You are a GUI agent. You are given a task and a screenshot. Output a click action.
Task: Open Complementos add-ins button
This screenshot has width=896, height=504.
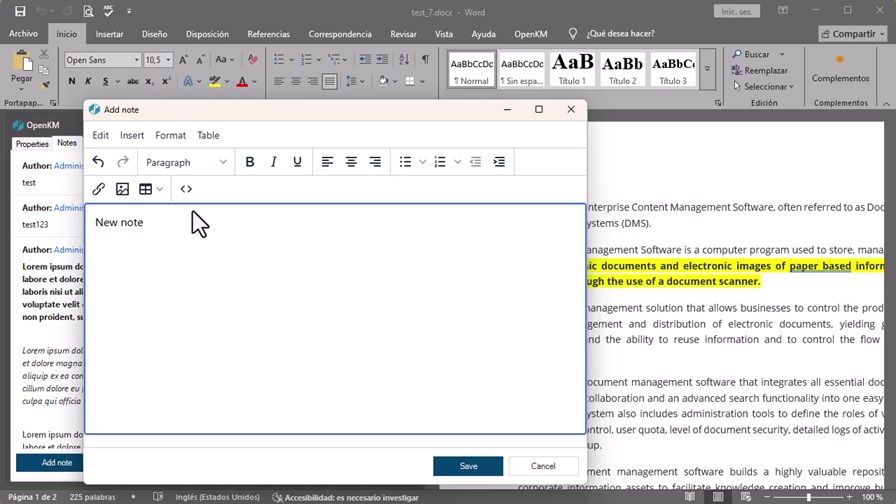point(841,69)
